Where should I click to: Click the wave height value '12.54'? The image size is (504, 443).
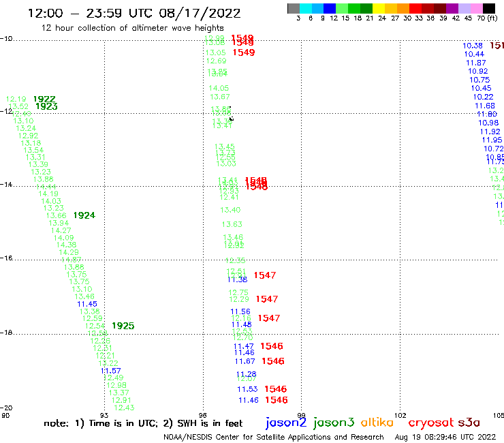(x=95, y=326)
